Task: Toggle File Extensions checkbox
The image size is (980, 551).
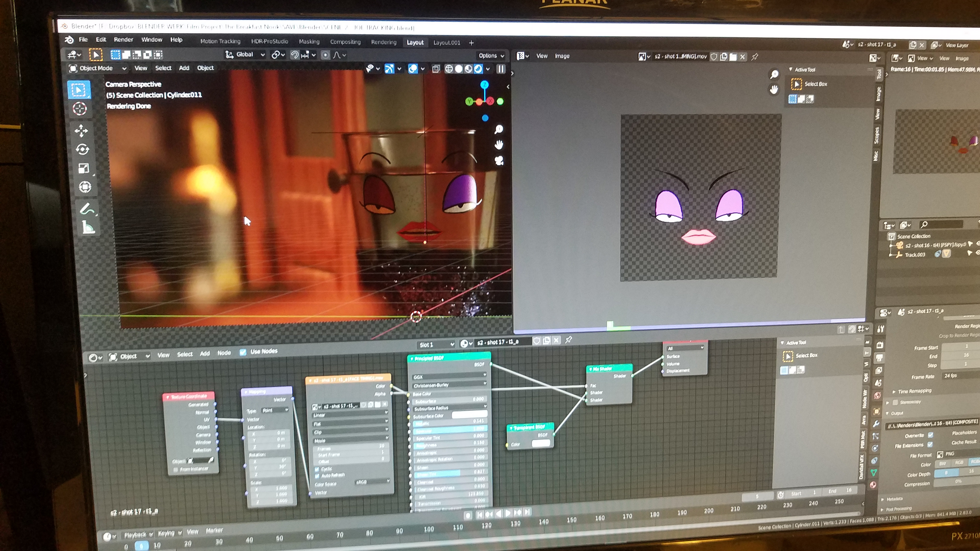Action: (930, 445)
